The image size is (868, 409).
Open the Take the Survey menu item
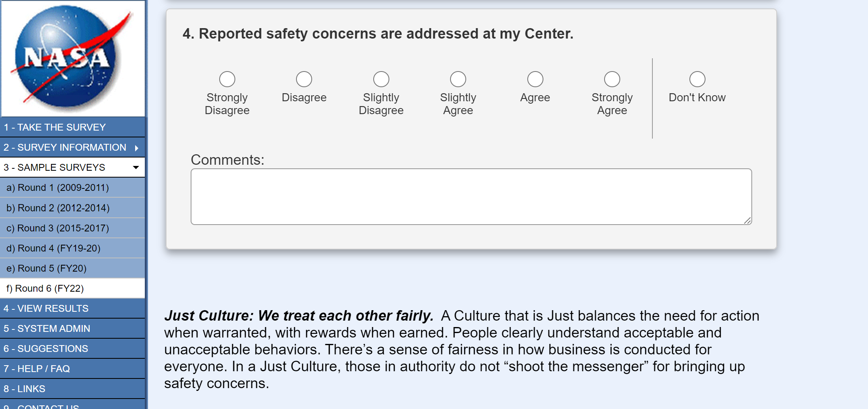(x=55, y=127)
